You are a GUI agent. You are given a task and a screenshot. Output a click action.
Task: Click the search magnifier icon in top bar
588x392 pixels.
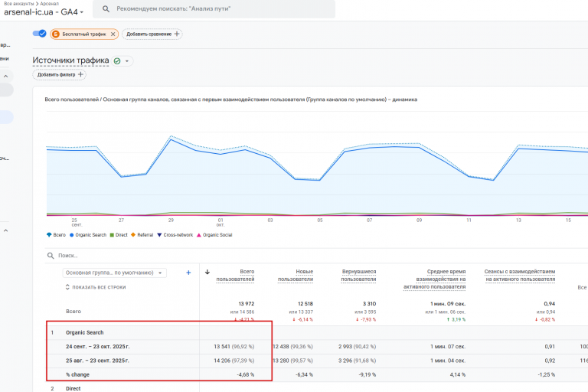point(106,8)
